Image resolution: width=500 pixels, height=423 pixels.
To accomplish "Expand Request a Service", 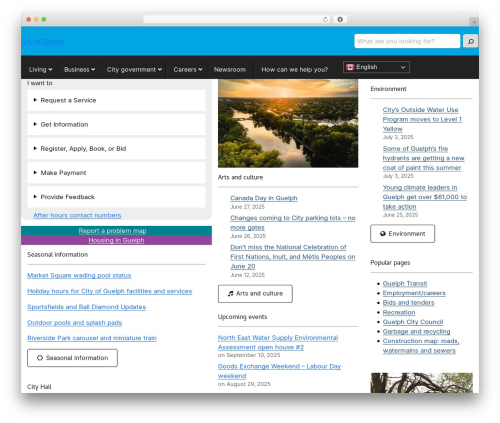I will [x=116, y=100].
